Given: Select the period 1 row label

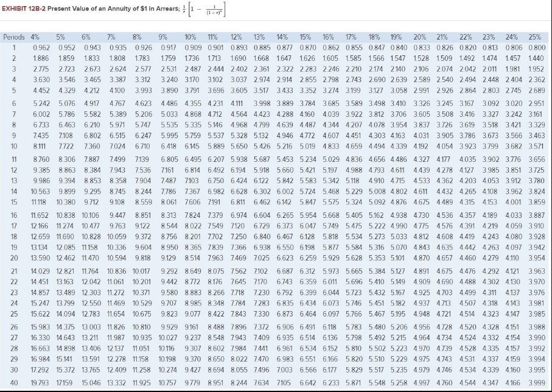Looking at the screenshot, I should pos(14,47).
